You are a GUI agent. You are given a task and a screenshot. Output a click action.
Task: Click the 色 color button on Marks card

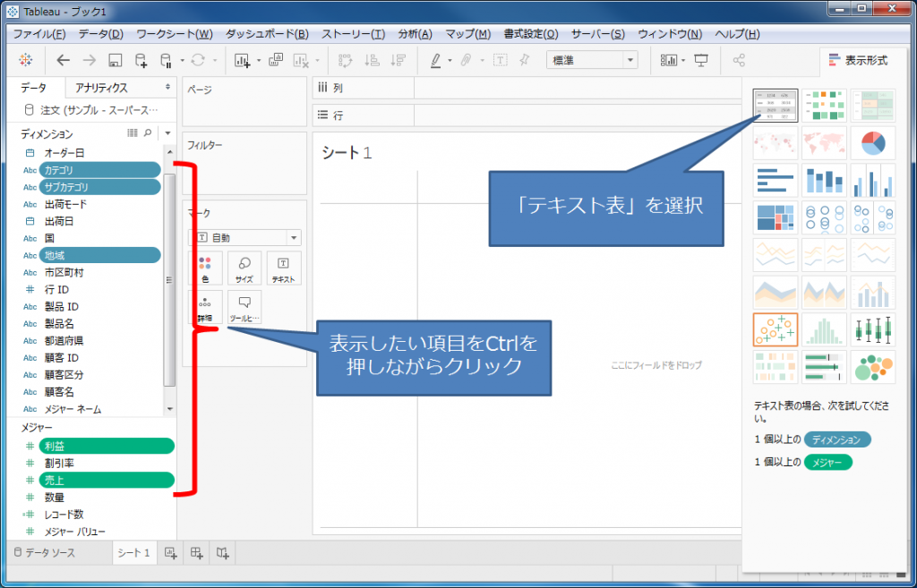pyautogui.click(x=205, y=268)
